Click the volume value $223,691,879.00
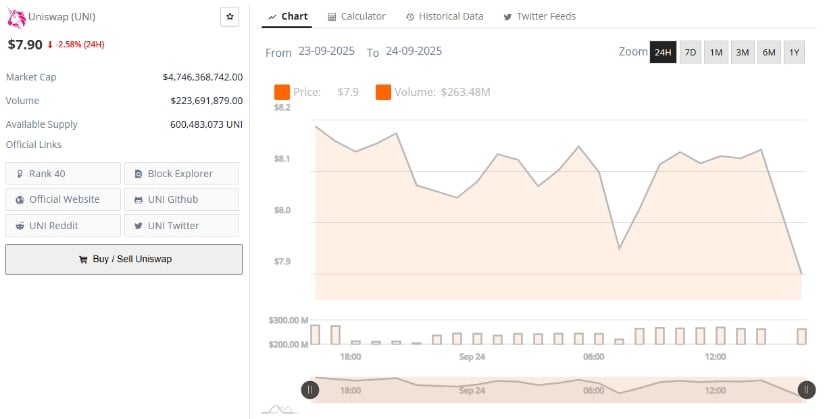This screenshot has width=825, height=419. [207, 101]
